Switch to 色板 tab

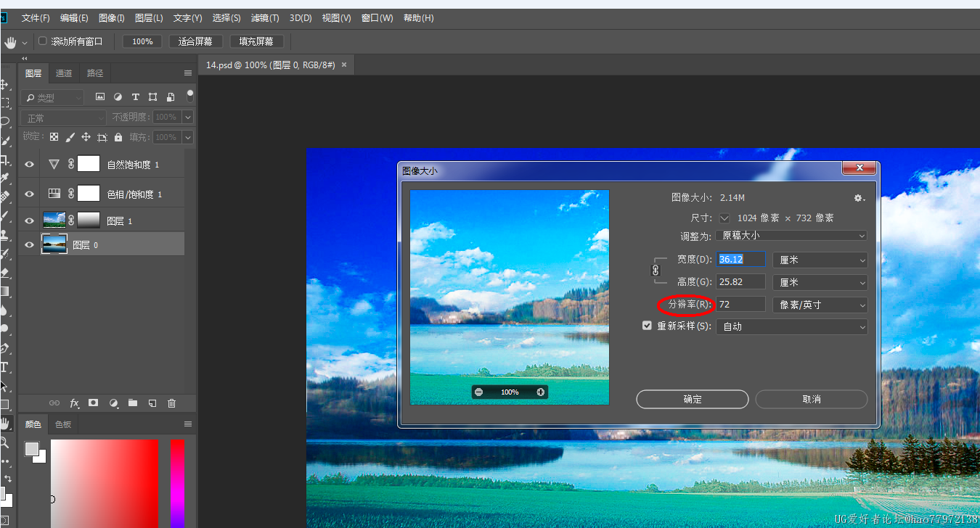[63, 424]
